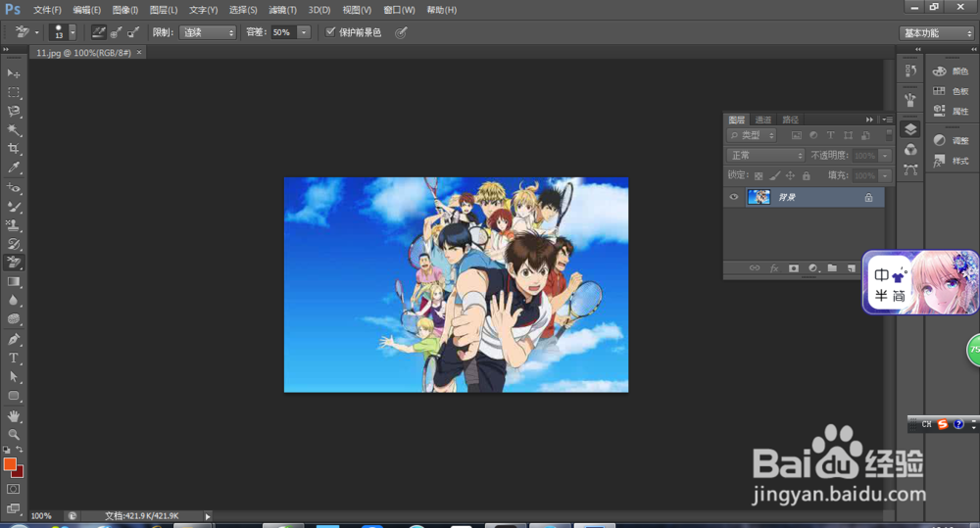The width and height of the screenshot is (980, 528).
Task: Select the Crop tool
Action: tap(13, 149)
